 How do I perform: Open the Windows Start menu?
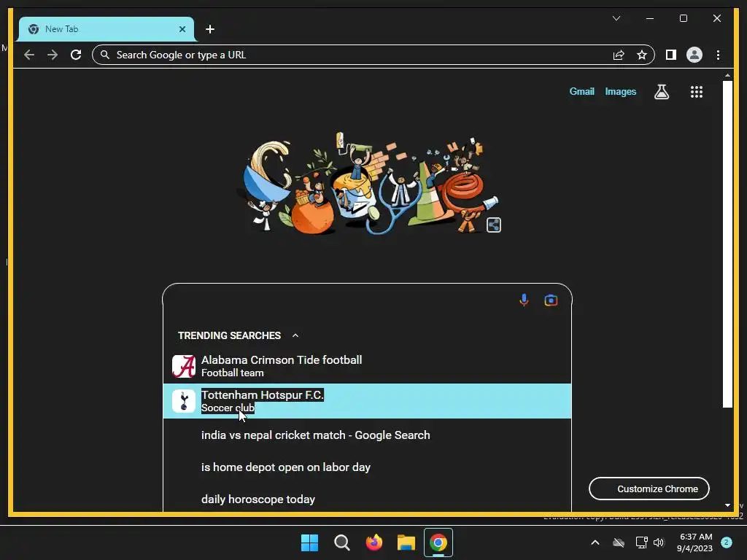coord(309,542)
